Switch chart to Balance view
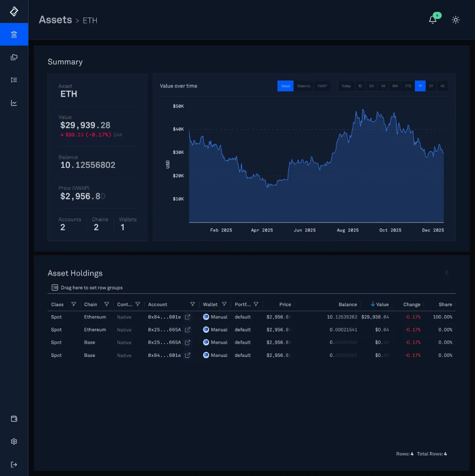The width and height of the screenshot is (475, 476). tap(303, 86)
